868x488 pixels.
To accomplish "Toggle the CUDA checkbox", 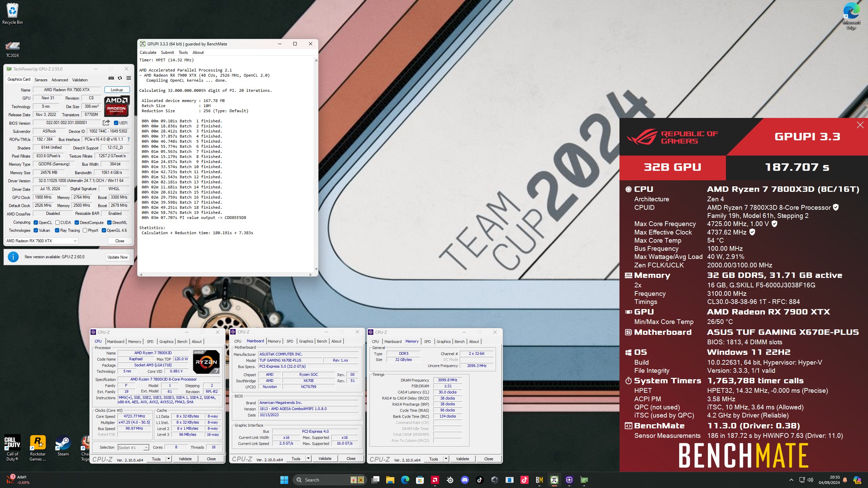I will pyautogui.click(x=57, y=223).
